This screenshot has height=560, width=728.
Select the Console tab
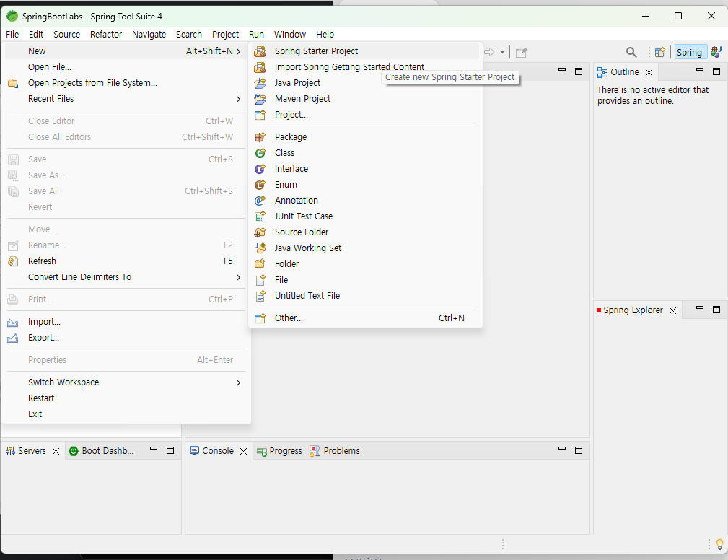click(x=211, y=451)
